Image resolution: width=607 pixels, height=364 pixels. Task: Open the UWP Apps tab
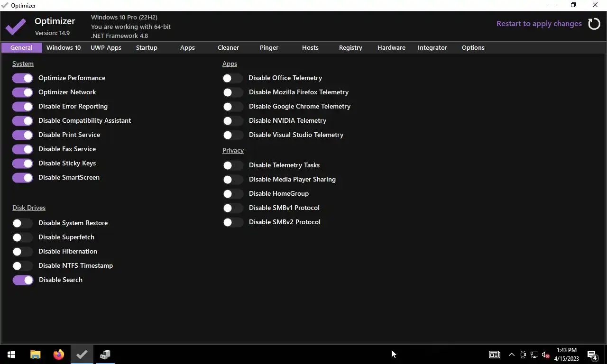pos(106,47)
